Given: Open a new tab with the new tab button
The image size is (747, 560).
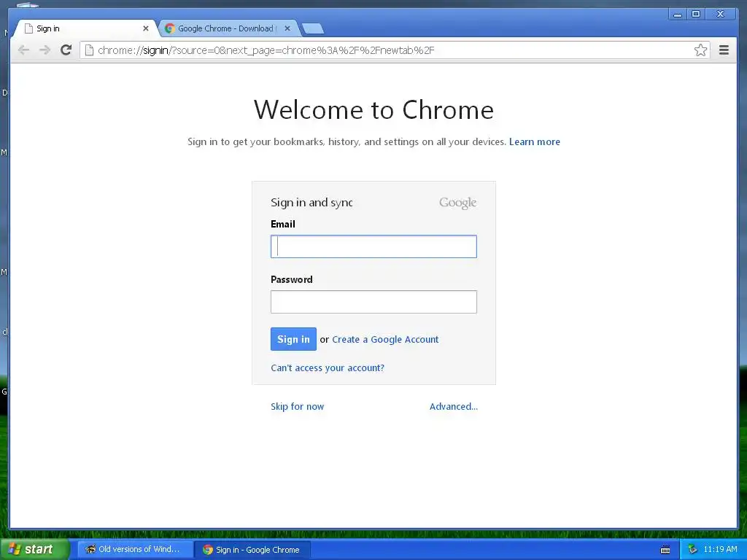Looking at the screenshot, I should coord(313,28).
